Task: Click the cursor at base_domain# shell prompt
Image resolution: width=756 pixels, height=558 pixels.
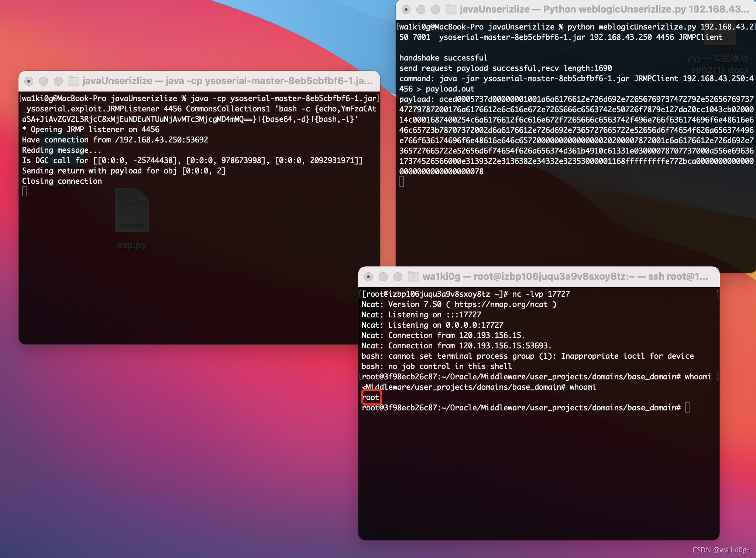Action: pyautogui.click(x=687, y=408)
